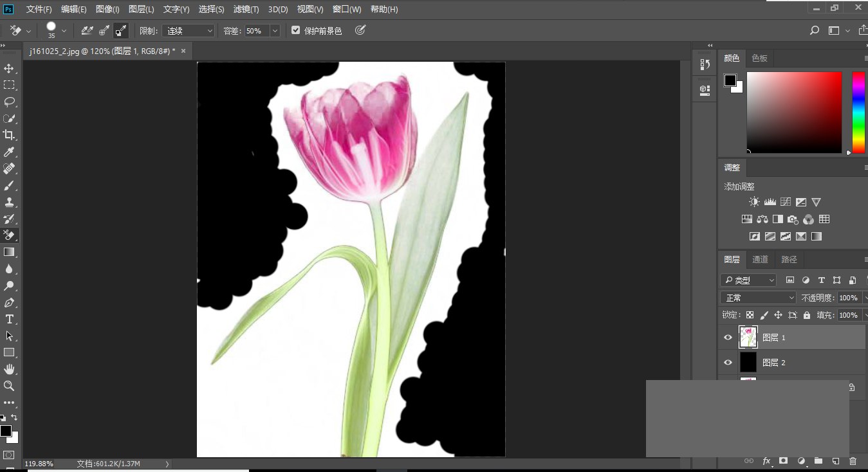
Task: Activate the Zoom tool
Action: (x=9, y=386)
